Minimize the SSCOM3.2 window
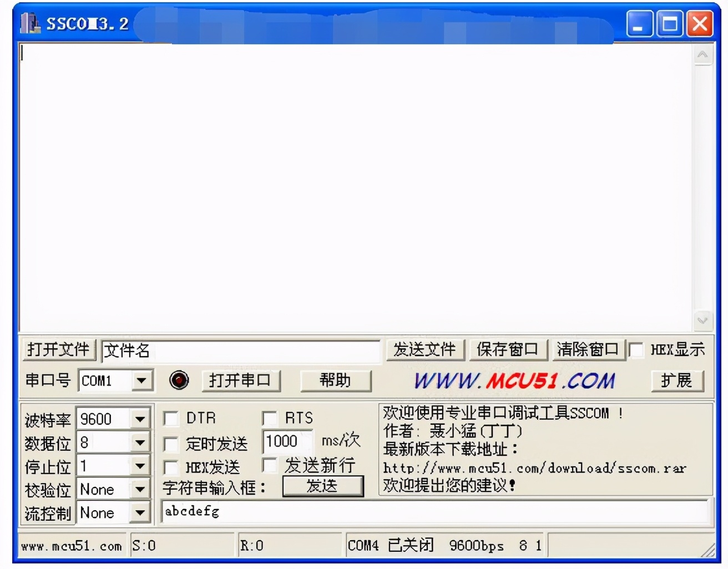The width and height of the screenshot is (728, 569). 640,24
